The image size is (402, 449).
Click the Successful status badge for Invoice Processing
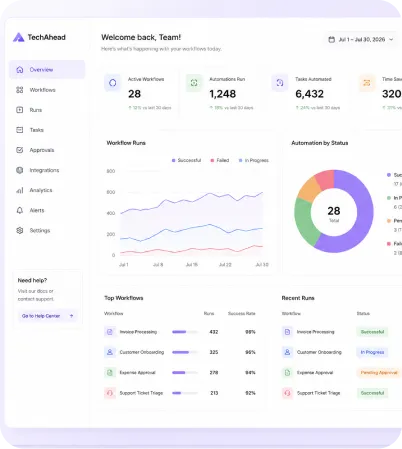pos(372,332)
